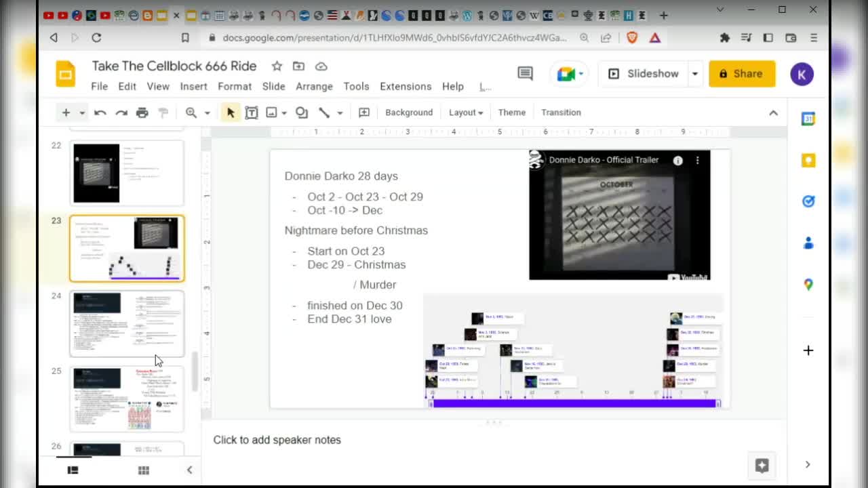Open the Tools menu

pos(356,87)
